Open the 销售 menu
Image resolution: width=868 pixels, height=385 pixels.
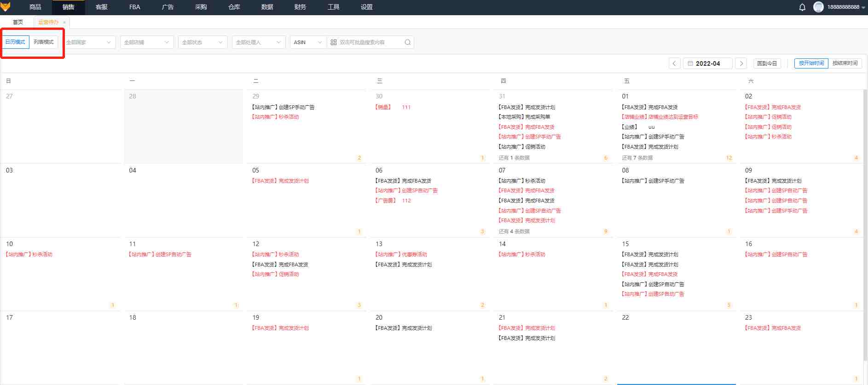(69, 7)
